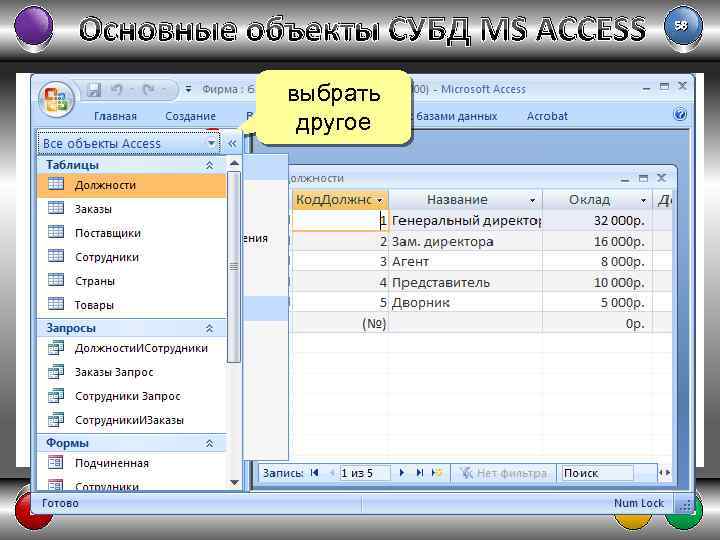720x540 pixels.
Task: Click the Агент cell
Action: click(465, 262)
